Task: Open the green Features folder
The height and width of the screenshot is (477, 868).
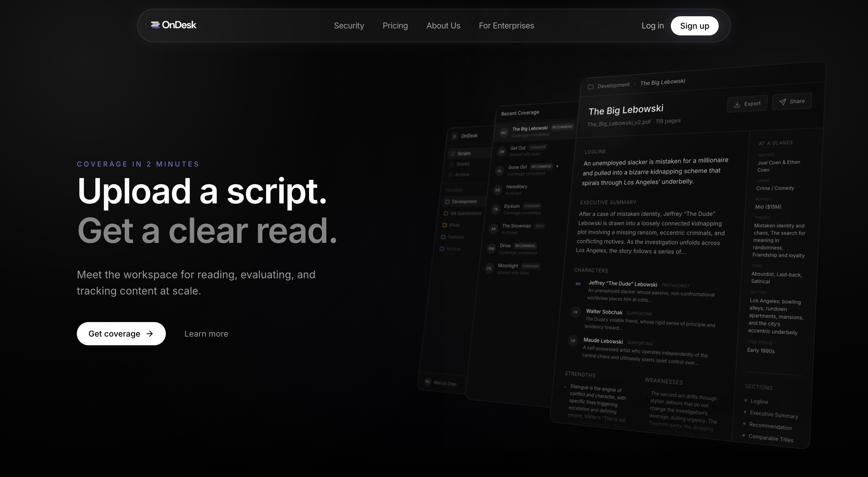Action: click(453, 237)
